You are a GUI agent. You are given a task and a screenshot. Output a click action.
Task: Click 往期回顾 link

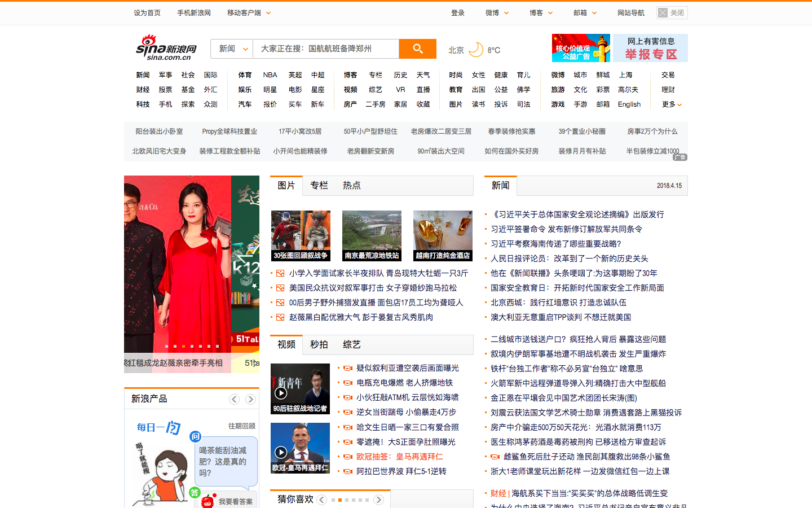(242, 426)
